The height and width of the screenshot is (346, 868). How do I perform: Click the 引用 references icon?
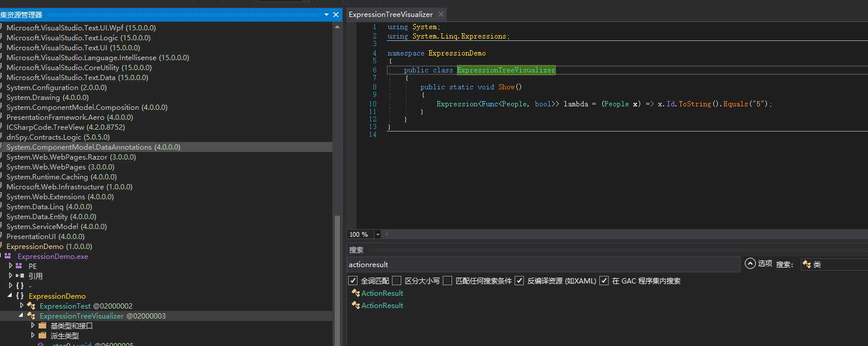coord(19,276)
